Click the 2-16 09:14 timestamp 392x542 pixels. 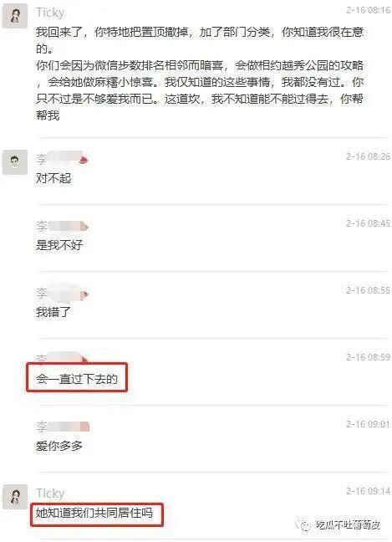click(368, 491)
